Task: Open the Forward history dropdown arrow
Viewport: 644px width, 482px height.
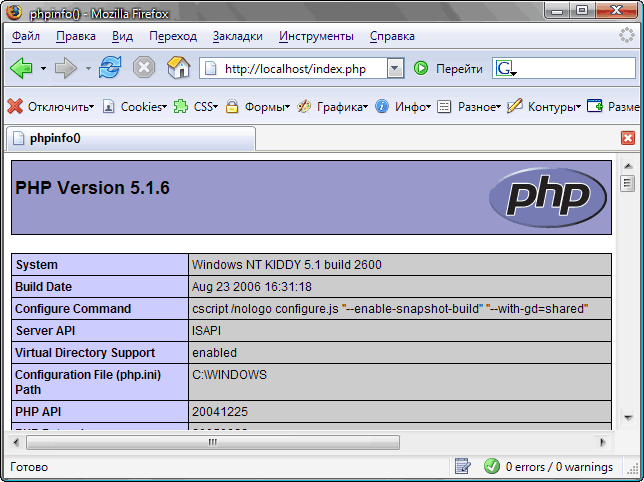Action: click(88, 68)
